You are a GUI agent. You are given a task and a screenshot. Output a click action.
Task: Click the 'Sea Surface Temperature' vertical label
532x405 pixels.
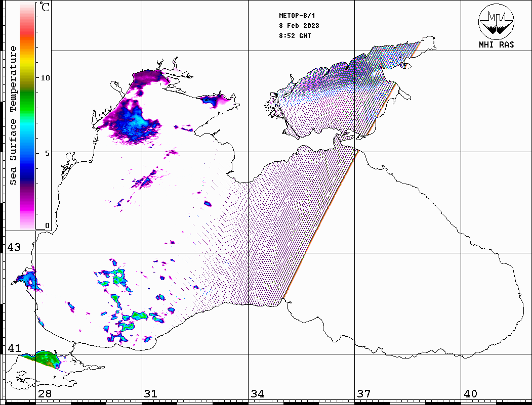(x=13, y=116)
